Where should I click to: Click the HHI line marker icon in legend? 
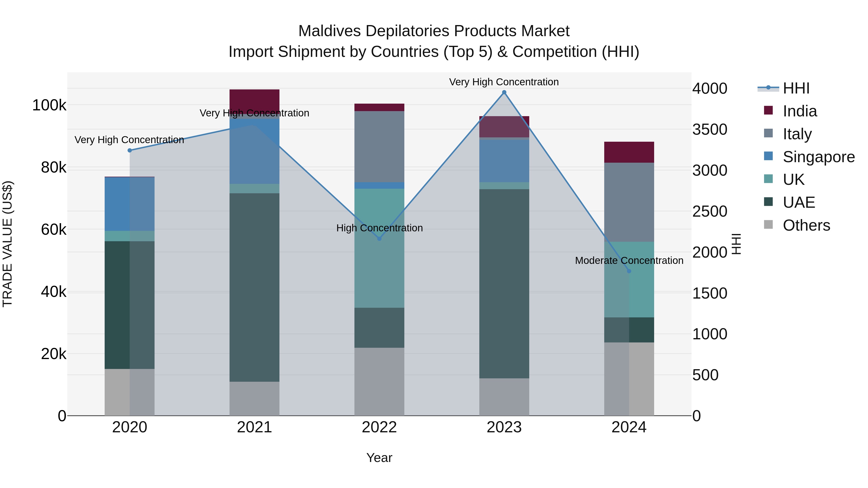(x=768, y=88)
